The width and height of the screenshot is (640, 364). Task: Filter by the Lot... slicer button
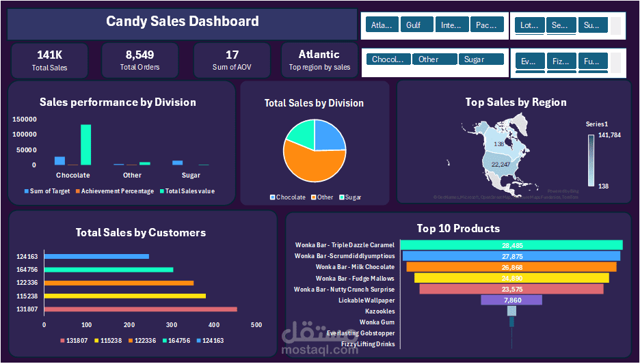[x=529, y=25]
